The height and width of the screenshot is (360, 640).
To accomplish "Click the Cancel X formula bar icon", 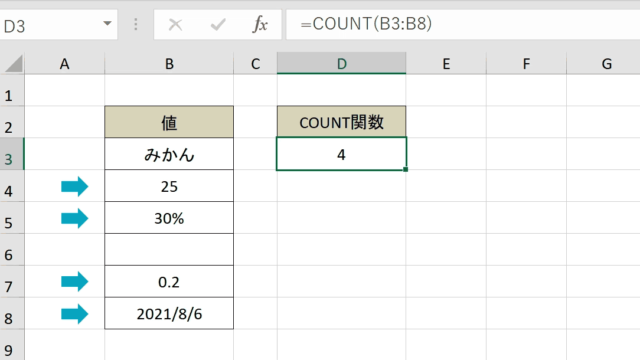I will (176, 25).
